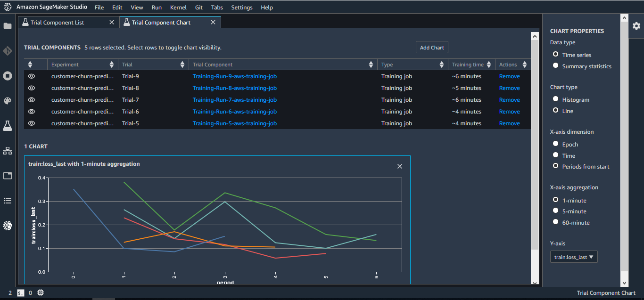Open the Git sidebar panel
Image resolution: width=644 pixels, height=300 pixels.
coord(8,51)
